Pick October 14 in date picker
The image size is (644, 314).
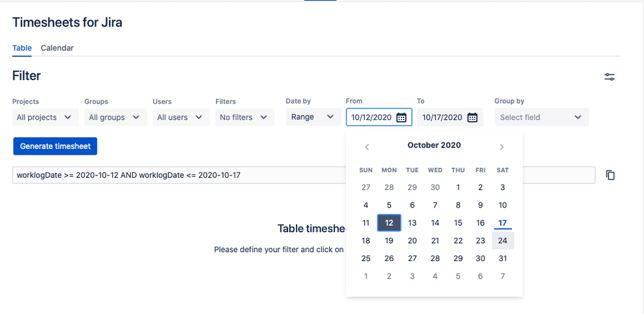pos(435,222)
